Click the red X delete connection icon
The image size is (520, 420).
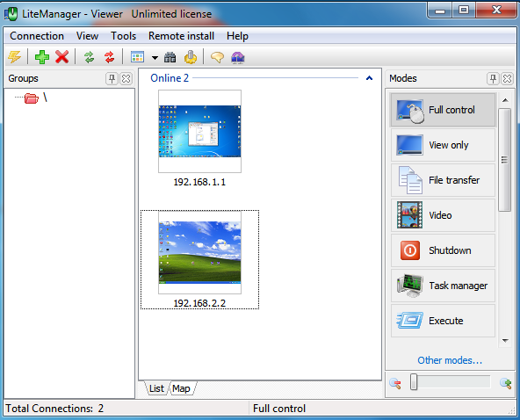coord(62,57)
